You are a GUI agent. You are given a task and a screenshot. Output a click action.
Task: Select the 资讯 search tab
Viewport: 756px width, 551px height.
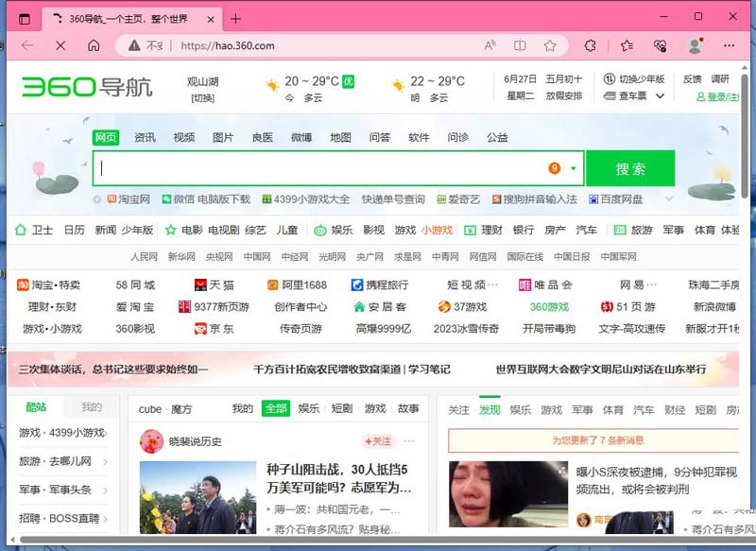coord(145,137)
